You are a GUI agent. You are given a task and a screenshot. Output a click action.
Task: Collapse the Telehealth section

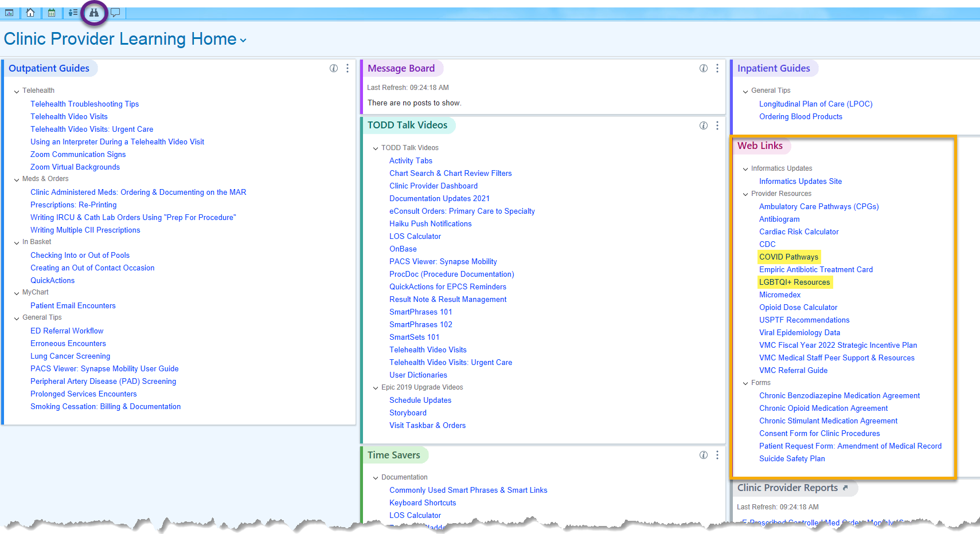(x=16, y=91)
